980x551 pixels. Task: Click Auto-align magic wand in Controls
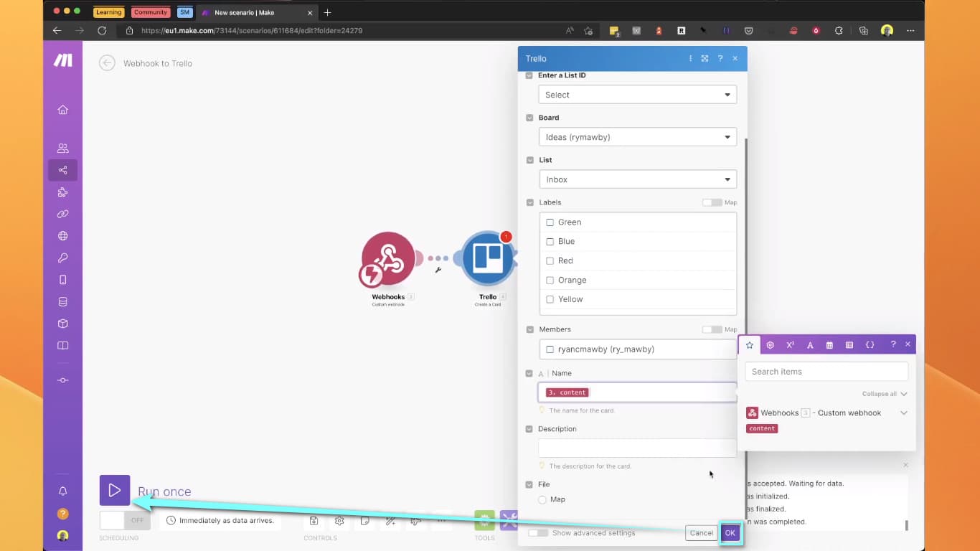[390, 521]
